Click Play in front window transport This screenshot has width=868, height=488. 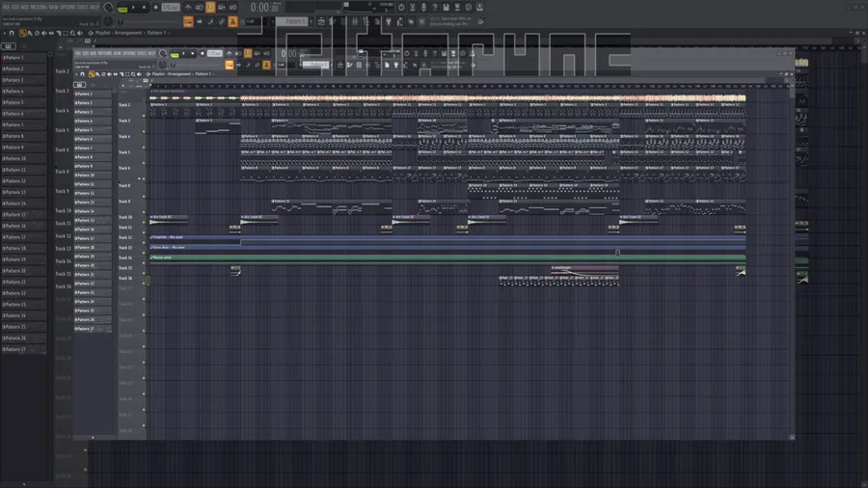[184, 53]
